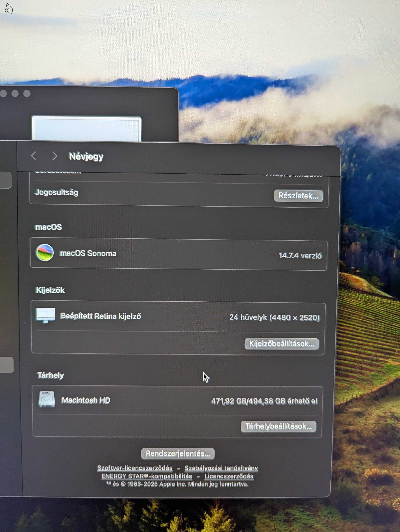Click the rightmost window button of the back window
400x532 pixels.
pos(27,94)
